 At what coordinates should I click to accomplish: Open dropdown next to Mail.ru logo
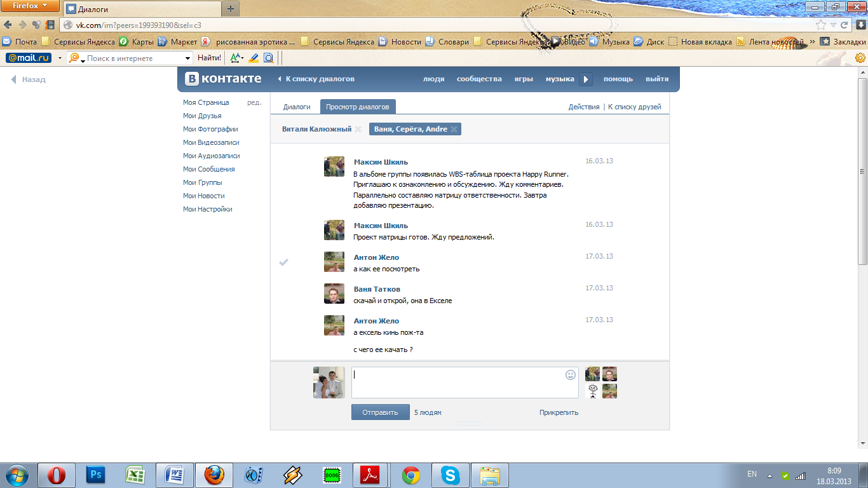[x=59, y=58]
